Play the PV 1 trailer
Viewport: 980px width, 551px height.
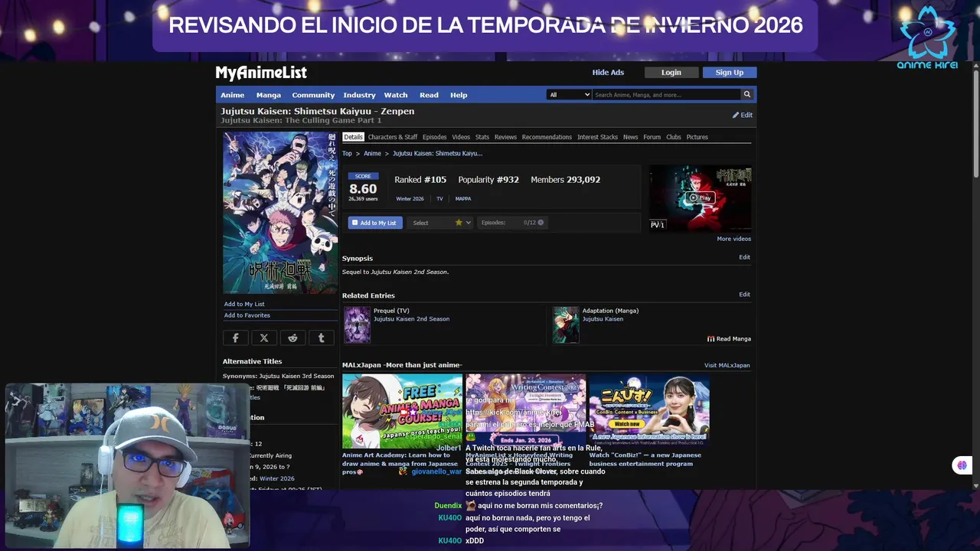tap(700, 197)
